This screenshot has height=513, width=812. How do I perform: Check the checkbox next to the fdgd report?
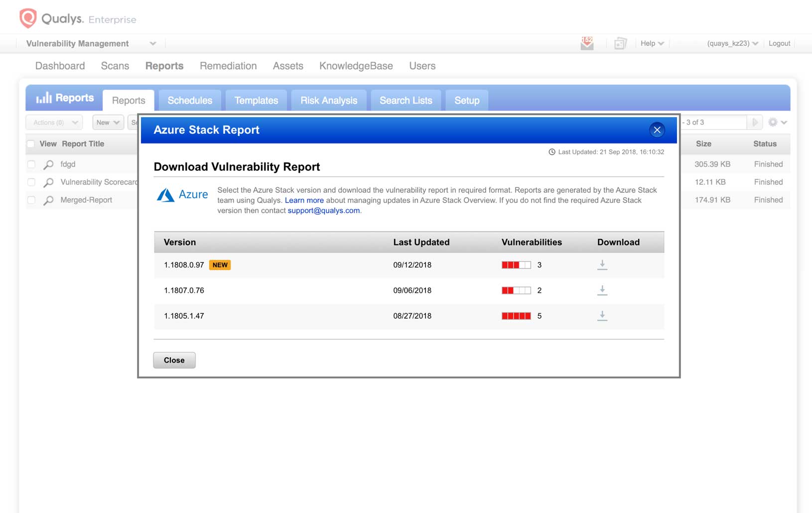(31, 164)
